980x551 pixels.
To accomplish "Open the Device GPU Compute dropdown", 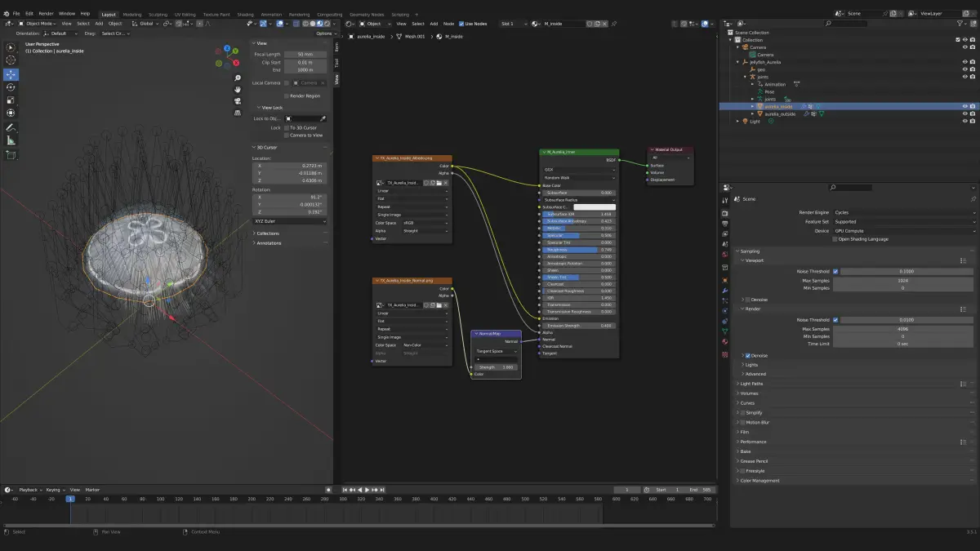I will 904,231.
